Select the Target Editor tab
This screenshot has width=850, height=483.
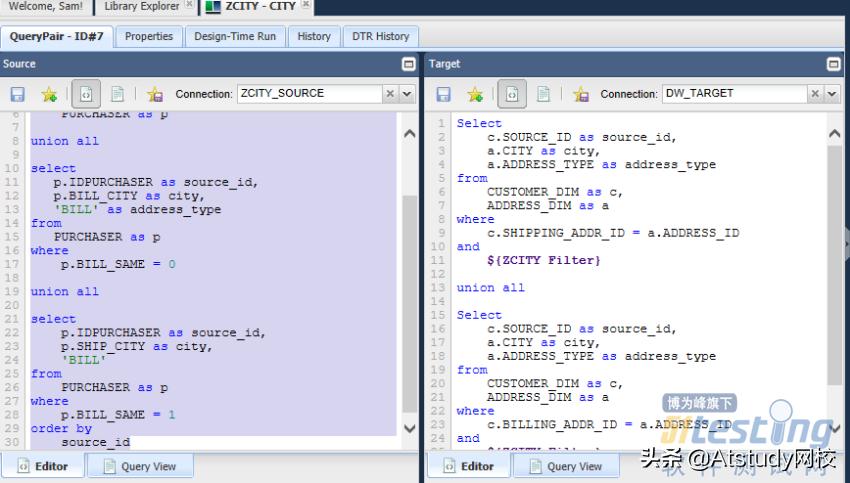click(467, 466)
